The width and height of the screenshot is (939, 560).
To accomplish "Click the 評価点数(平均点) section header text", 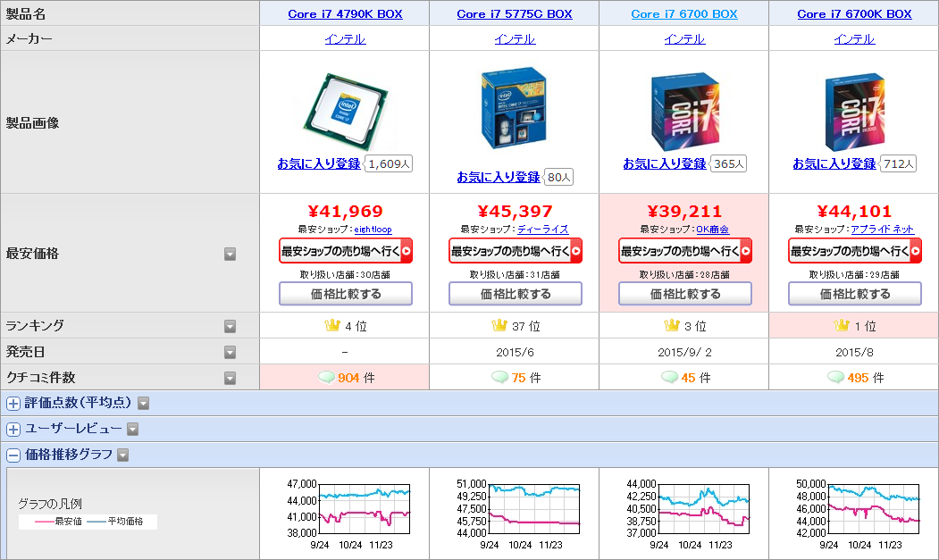I will pyautogui.click(x=78, y=403).
